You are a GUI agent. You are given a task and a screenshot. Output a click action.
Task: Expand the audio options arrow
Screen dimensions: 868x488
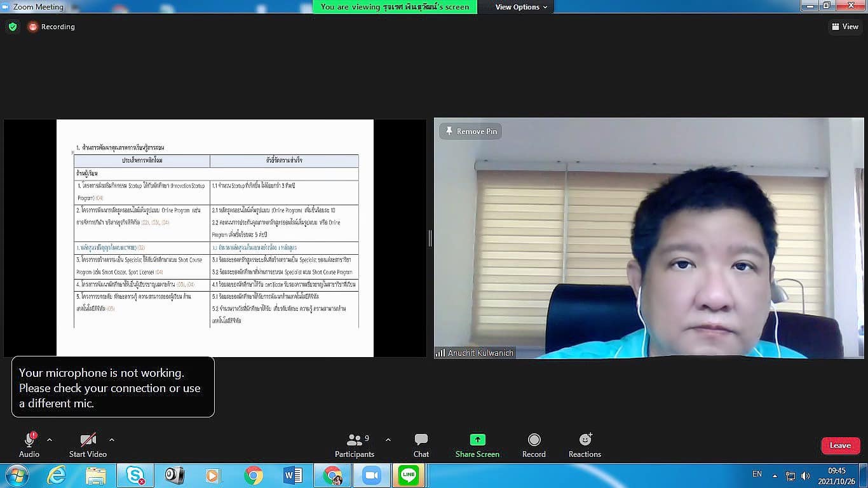coord(50,440)
